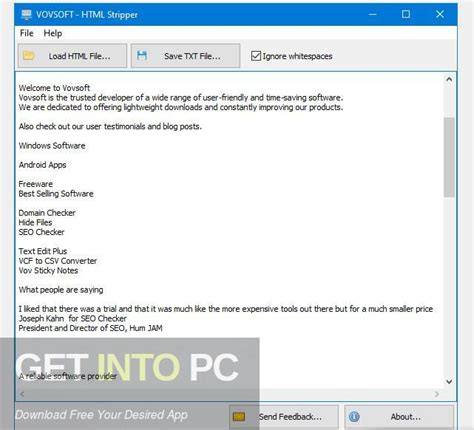
Task: Click the Vovsoft app icon in title bar
Action: [26, 14]
